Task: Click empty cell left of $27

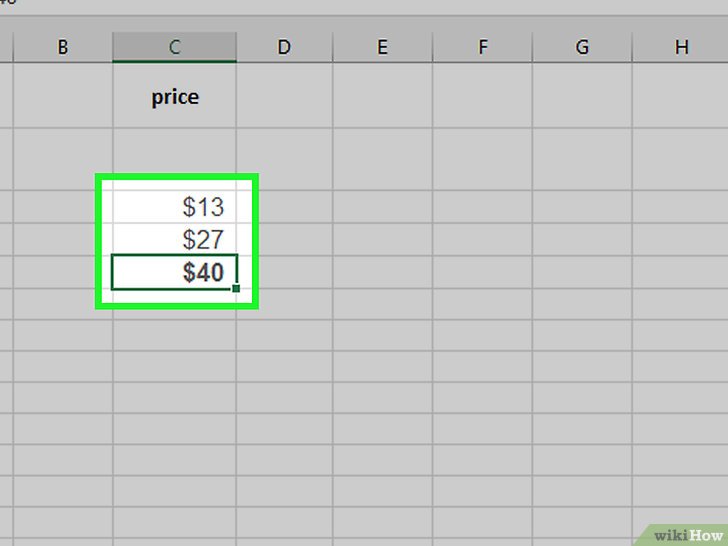Action: 63,240
